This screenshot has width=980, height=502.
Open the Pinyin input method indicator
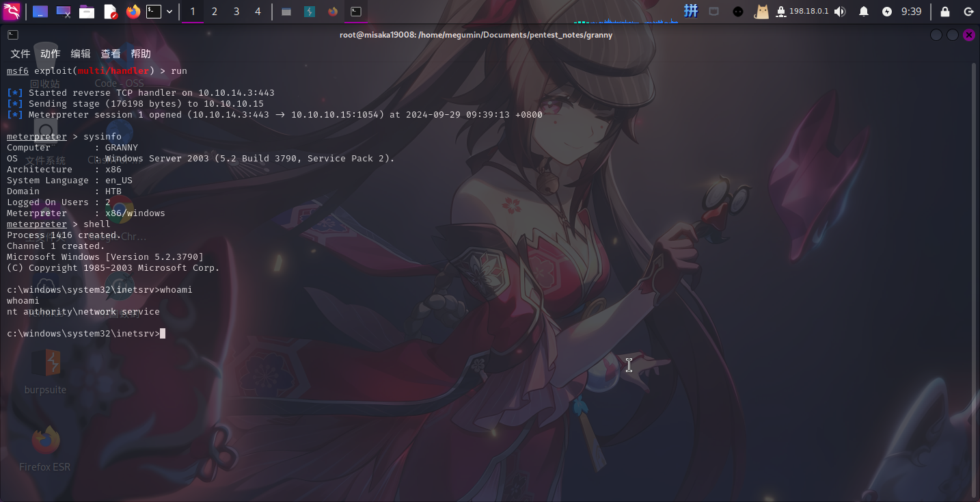pyautogui.click(x=692, y=11)
